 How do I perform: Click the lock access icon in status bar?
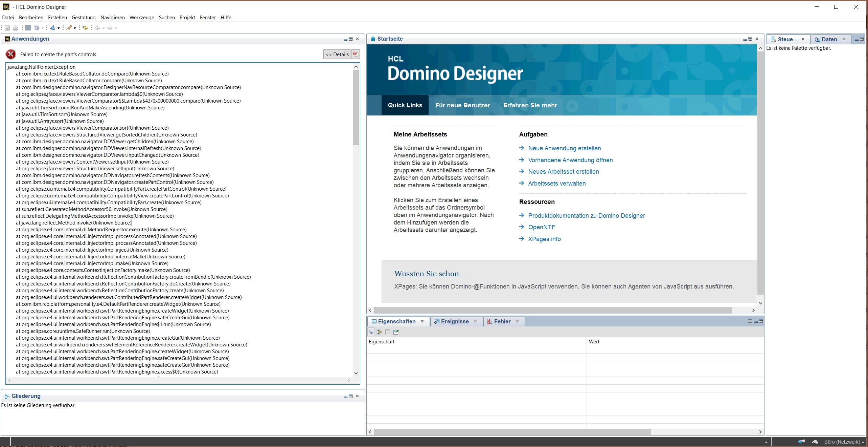pos(815,442)
